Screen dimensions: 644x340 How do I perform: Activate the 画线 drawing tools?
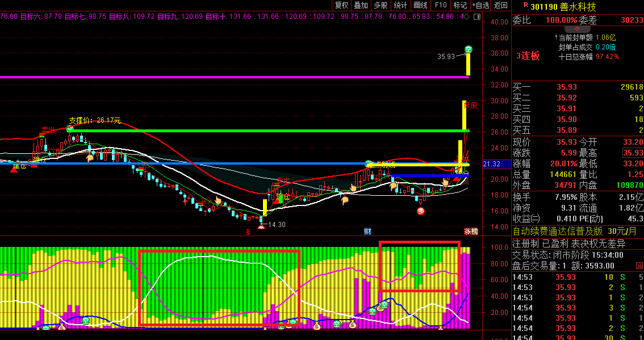421,5
